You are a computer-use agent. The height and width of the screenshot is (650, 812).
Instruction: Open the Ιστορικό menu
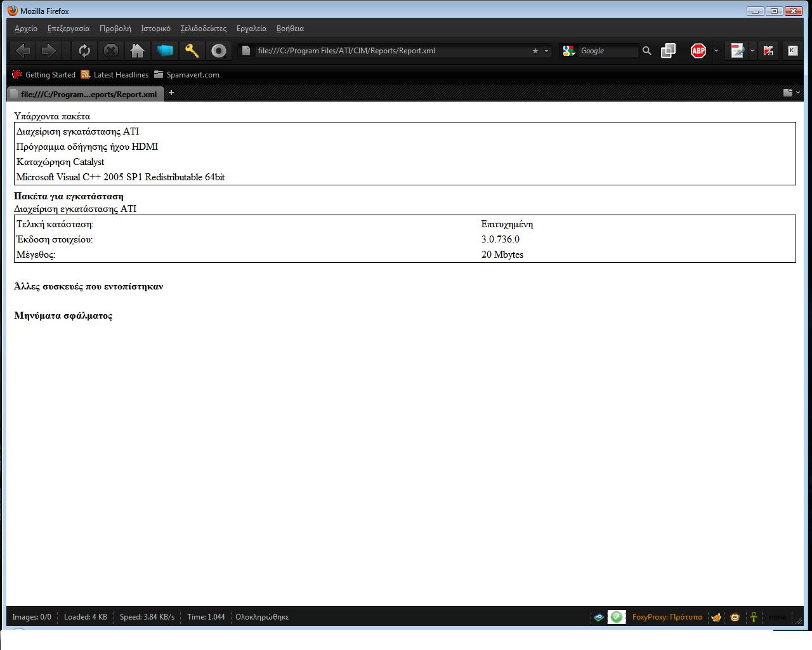(155, 29)
